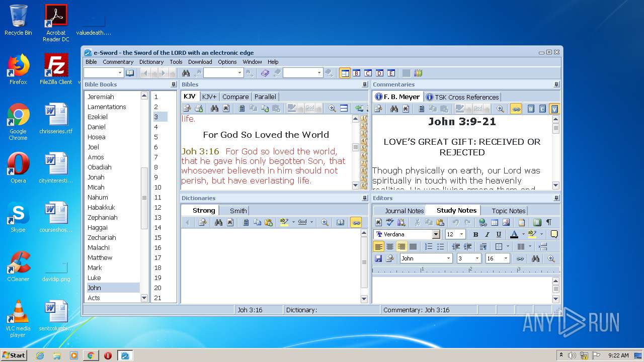Expand the font color dropdown arrow
Viewport: 644px width, 362px height.
[x=523, y=234]
